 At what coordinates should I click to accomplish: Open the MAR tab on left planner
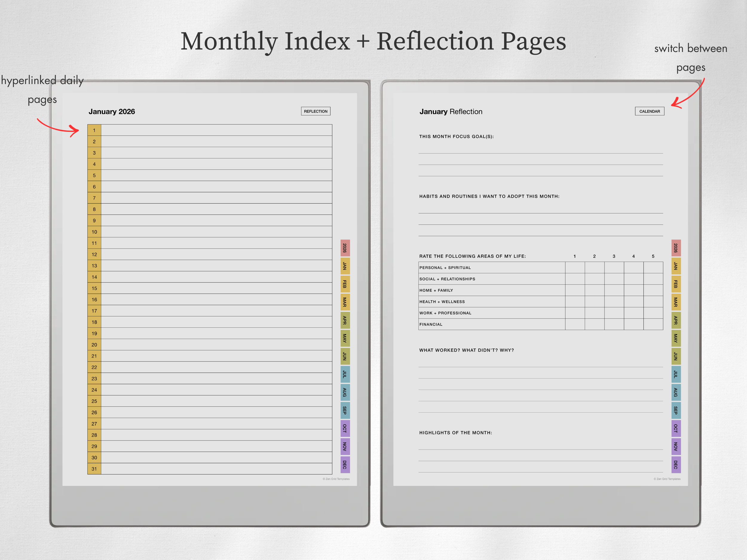pos(345,302)
